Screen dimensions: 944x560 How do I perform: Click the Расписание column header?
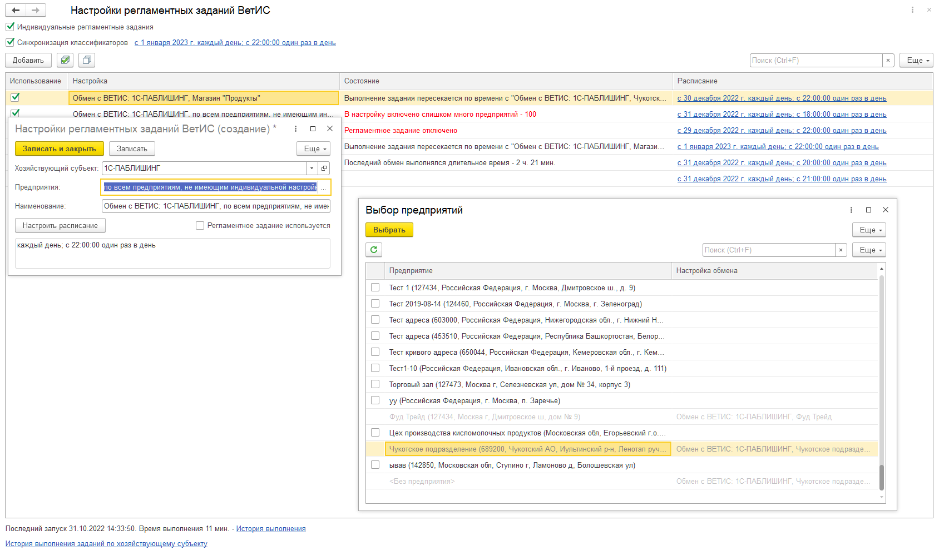coord(697,81)
